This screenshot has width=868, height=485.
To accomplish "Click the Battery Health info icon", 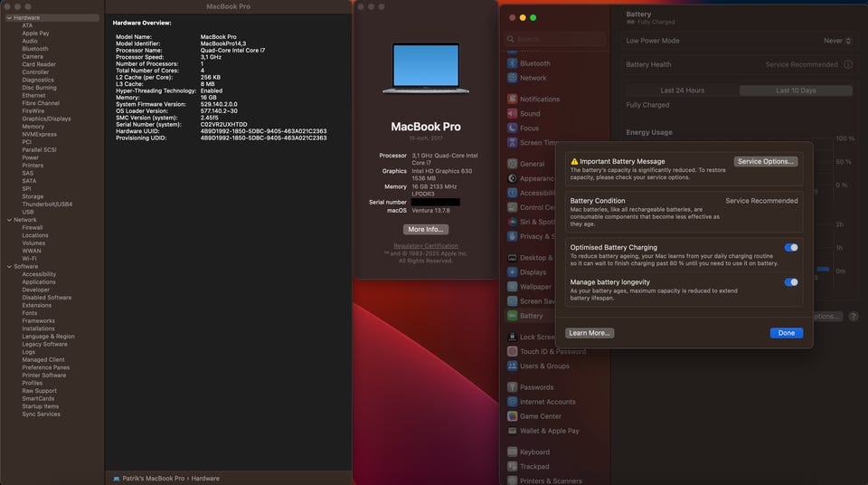I will tap(847, 64).
